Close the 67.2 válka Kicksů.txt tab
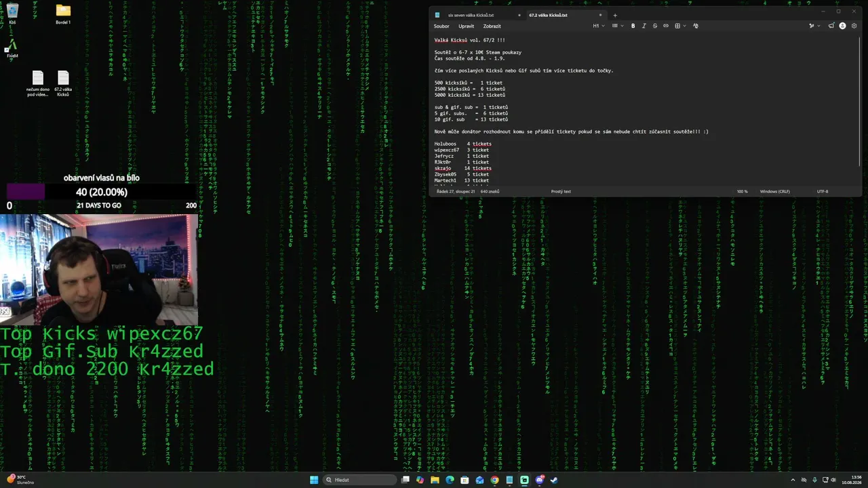Screen dimensions: 868x488 click(x=600, y=15)
